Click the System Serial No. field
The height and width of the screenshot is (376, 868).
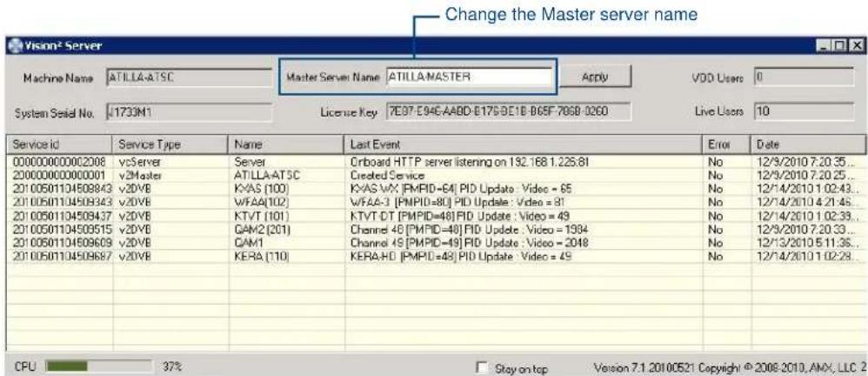tap(189, 113)
